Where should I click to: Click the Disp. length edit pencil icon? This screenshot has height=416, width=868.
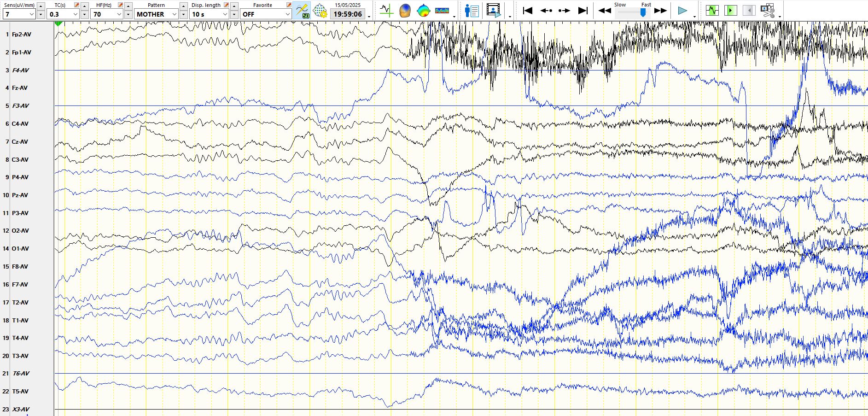226,5
